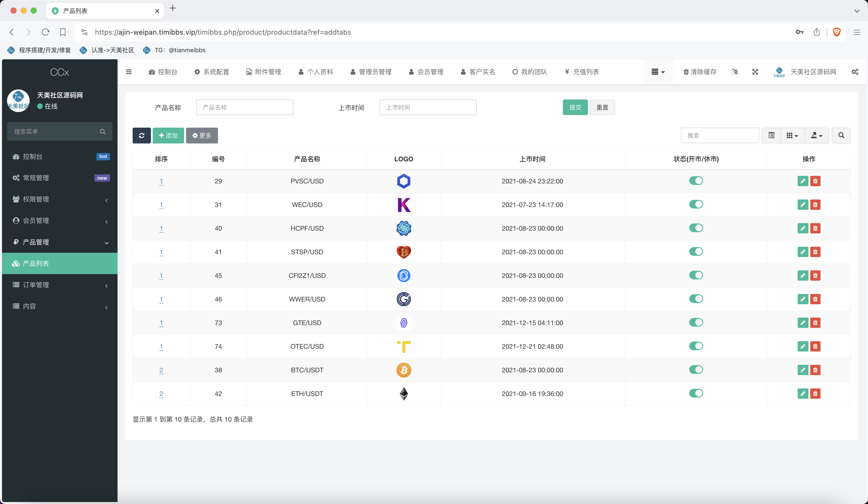Open 个人资料 top tab
The width and height of the screenshot is (868, 504).
click(x=315, y=72)
